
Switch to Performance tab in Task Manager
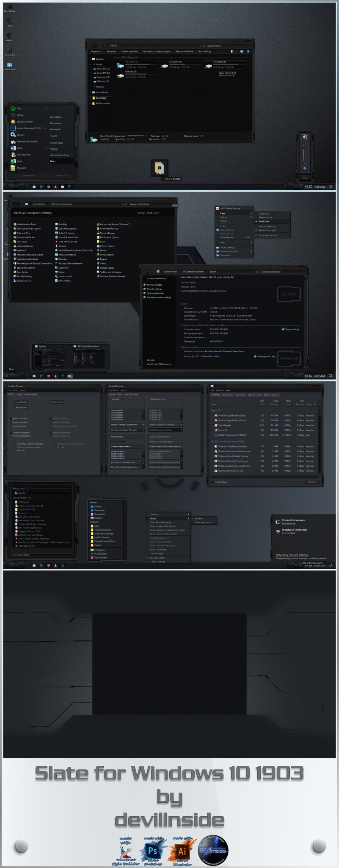(228, 395)
